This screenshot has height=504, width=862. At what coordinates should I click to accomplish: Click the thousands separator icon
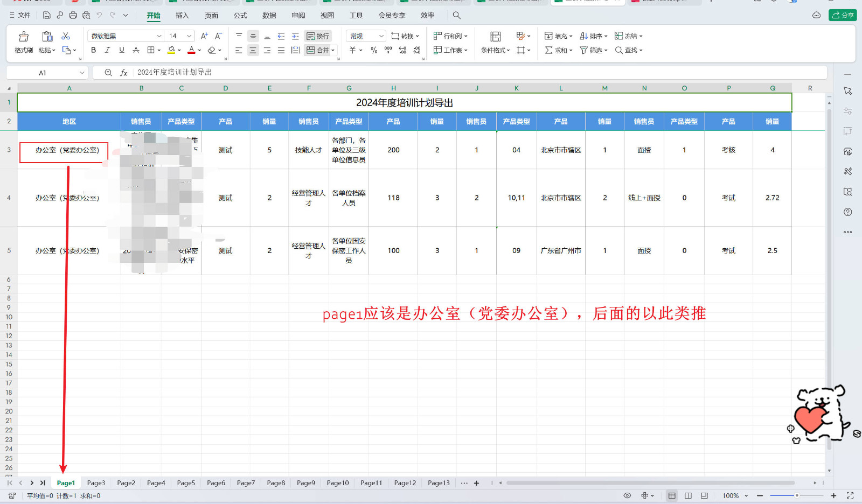[x=388, y=50]
